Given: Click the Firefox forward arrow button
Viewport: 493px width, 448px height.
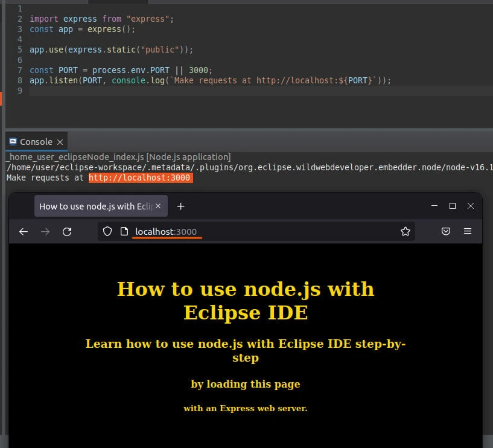Looking at the screenshot, I should pyautogui.click(x=45, y=232).
